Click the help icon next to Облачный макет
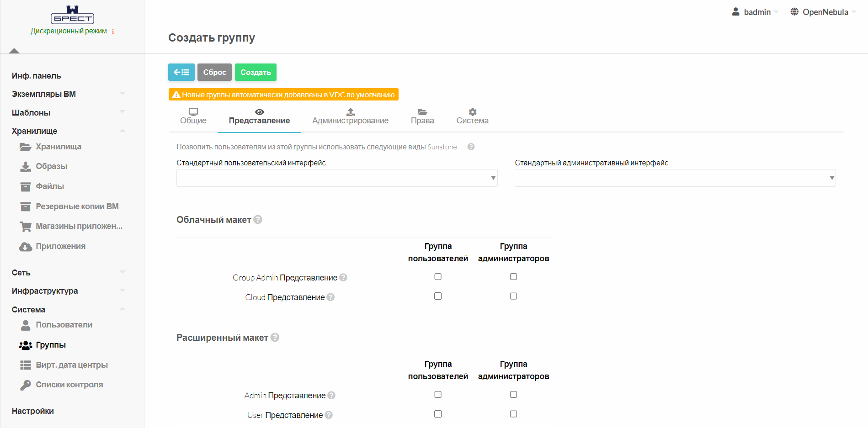 point(258,220)
